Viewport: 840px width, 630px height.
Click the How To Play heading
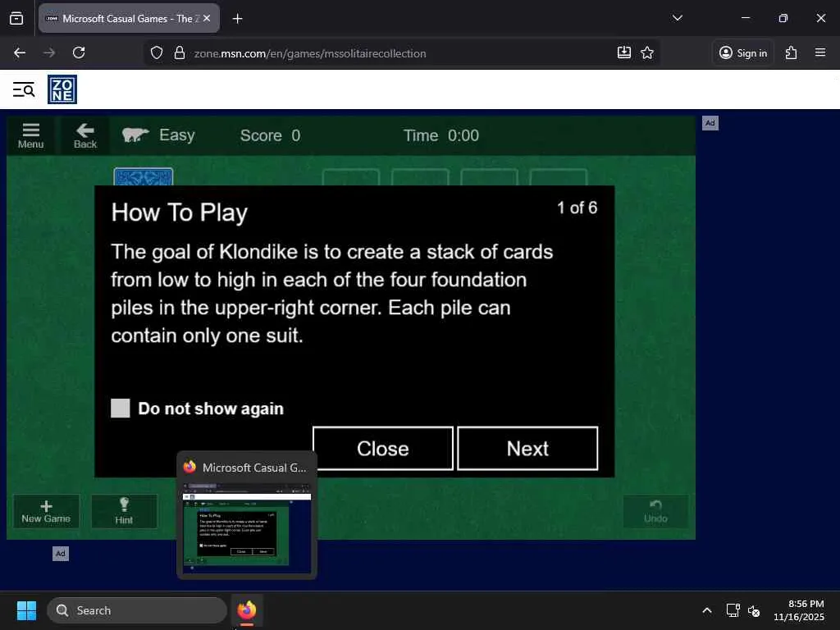pos(180,212)
